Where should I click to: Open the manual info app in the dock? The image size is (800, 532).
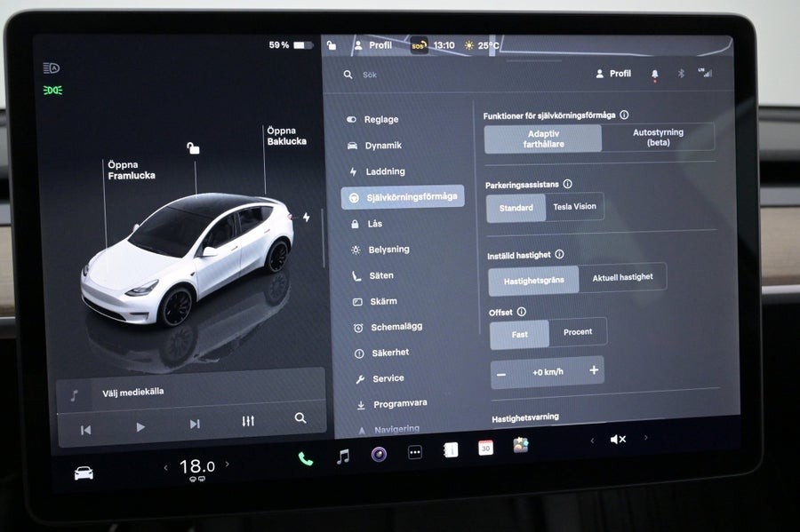click(x=451, y=450)
